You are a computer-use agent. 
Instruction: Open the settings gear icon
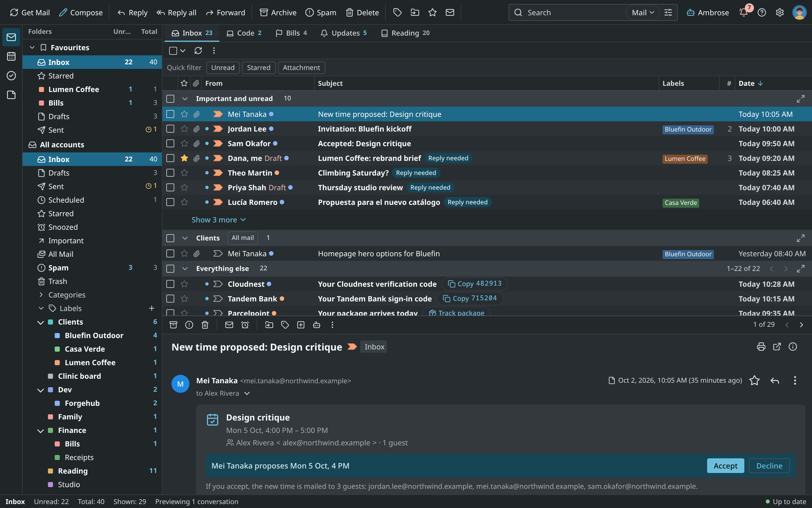click(780, 12)
